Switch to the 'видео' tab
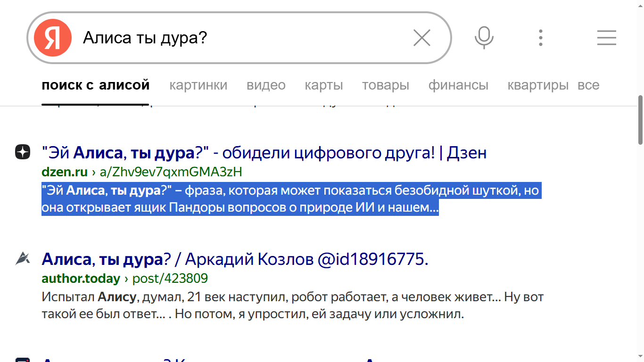 point(266,85)
